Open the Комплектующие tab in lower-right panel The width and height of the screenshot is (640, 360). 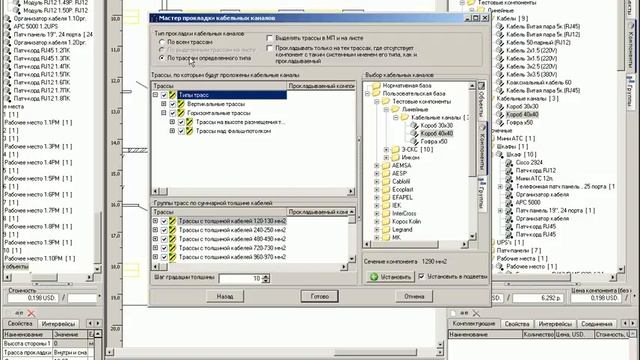click(x=474, y=324)
